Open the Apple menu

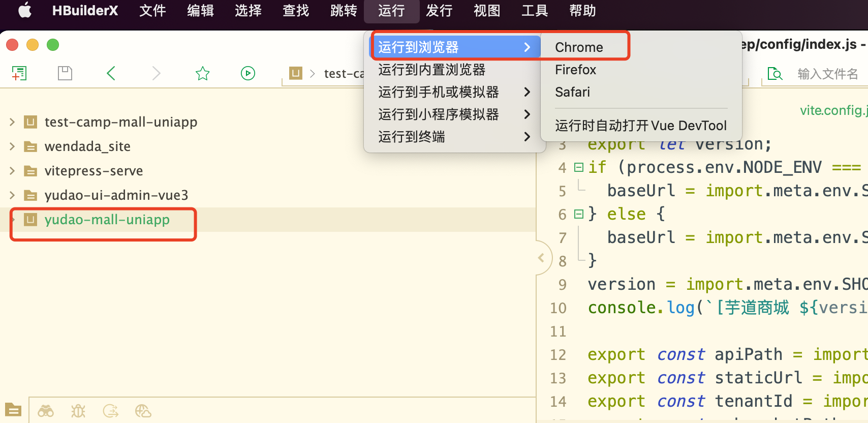click(x=25, y=10)
